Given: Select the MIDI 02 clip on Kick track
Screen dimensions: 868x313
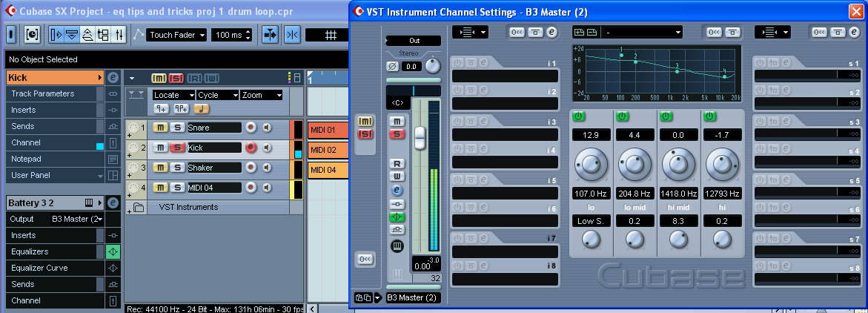Looking at the screenshot, I should [x=328, y=150].
